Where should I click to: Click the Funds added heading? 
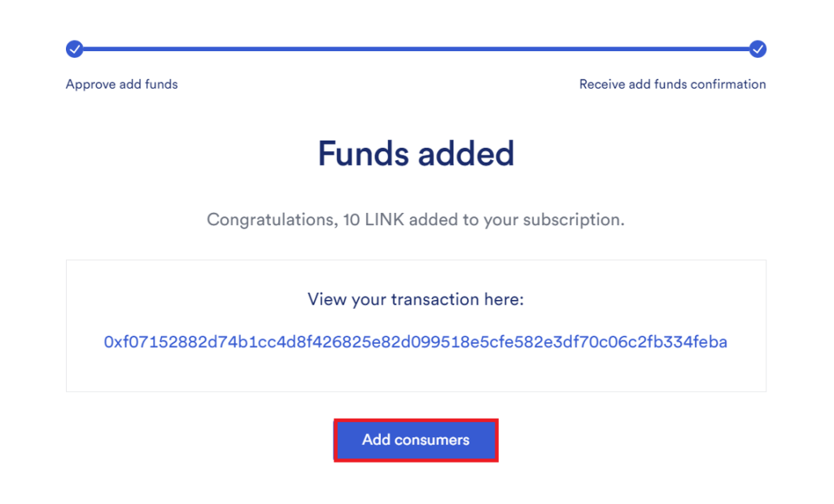[416, 153]
